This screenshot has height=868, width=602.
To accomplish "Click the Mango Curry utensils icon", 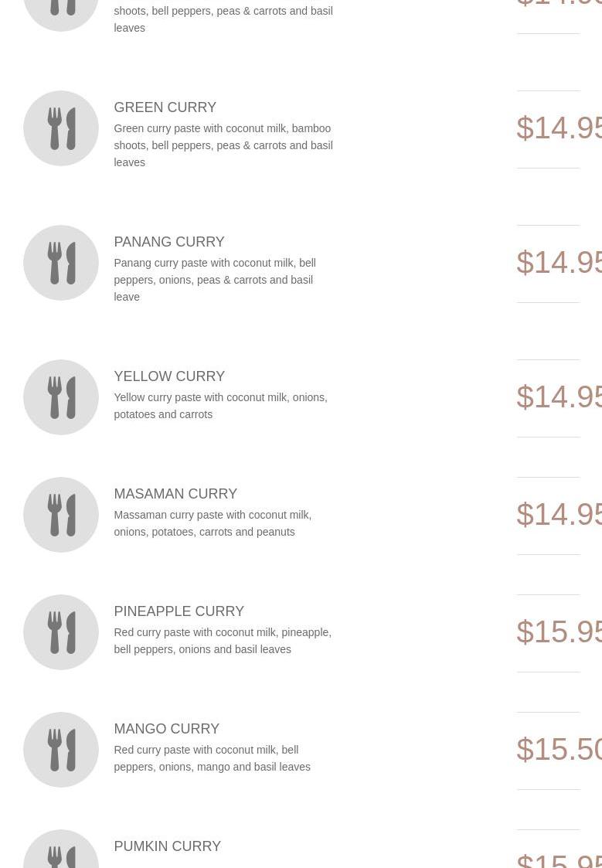I will 61,750.
